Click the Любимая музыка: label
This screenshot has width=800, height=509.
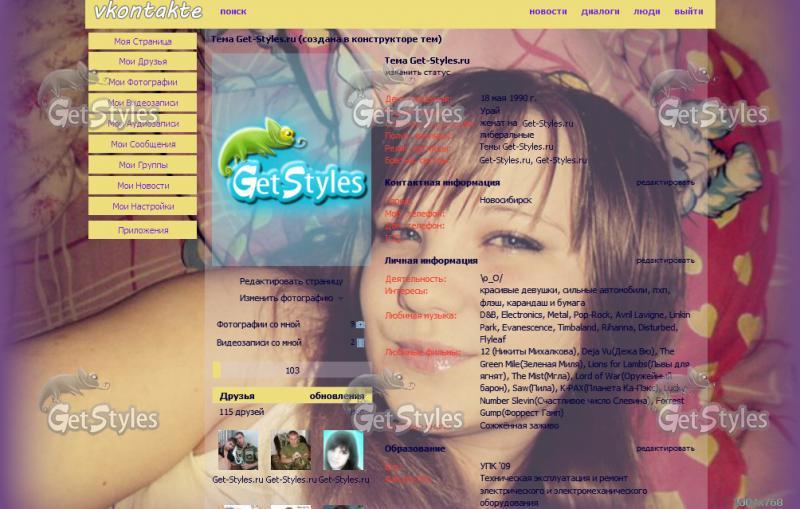pos(420,316)
